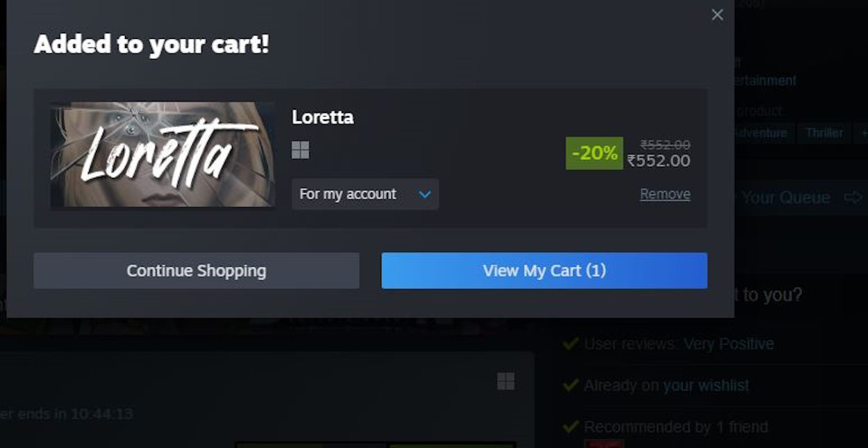The width and height of the screenshot is (868, 448).
Task: Click View My Cart (1)
Action: [x=544, y=270]
